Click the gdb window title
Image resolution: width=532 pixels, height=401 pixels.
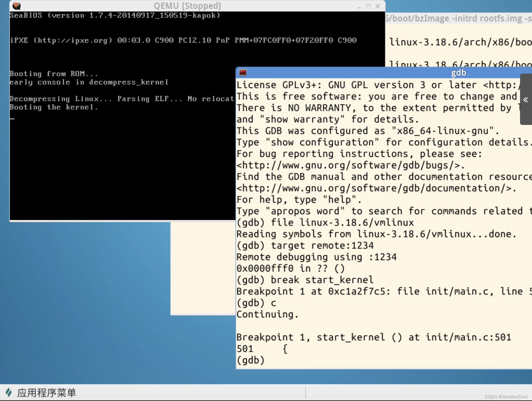458,73
